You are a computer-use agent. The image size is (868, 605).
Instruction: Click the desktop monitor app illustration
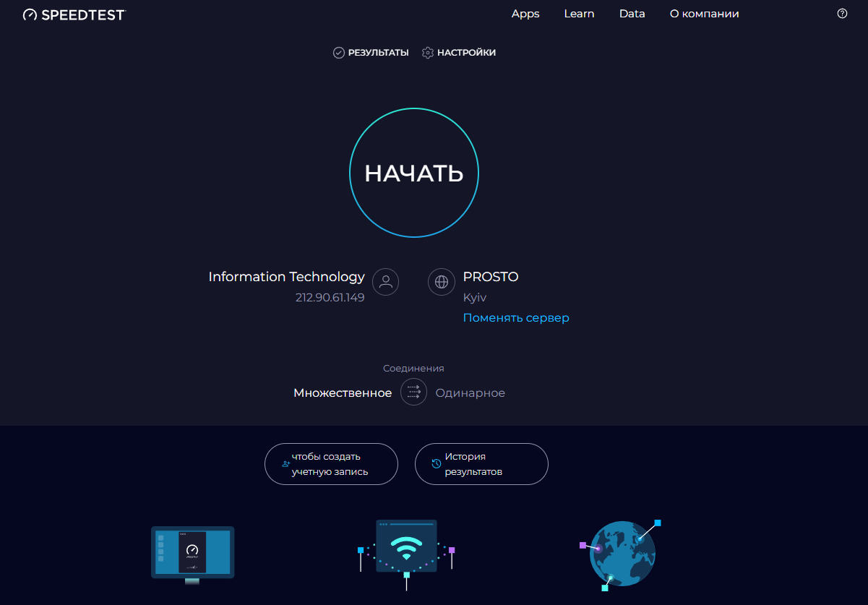click(192, 554)
